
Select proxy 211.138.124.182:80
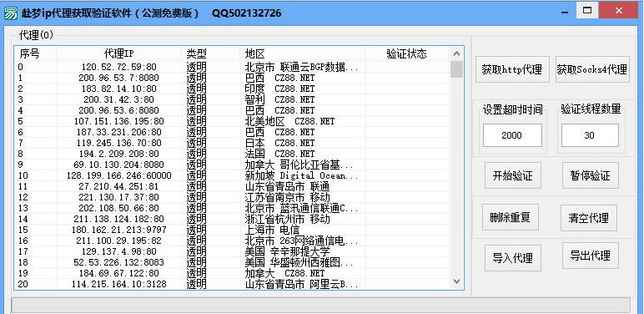pos(119,219)
